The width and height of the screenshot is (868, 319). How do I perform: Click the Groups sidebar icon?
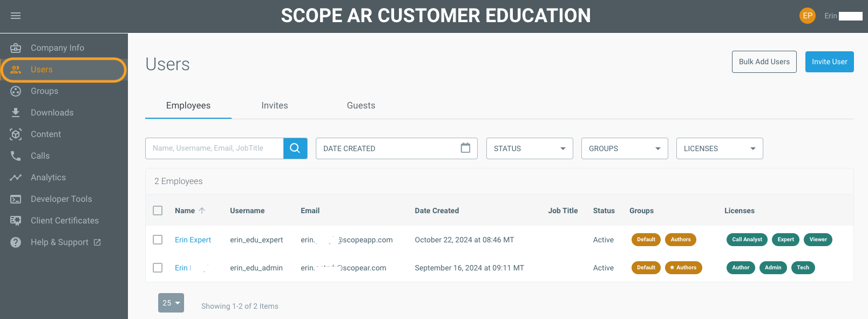(x=16, y=91)
